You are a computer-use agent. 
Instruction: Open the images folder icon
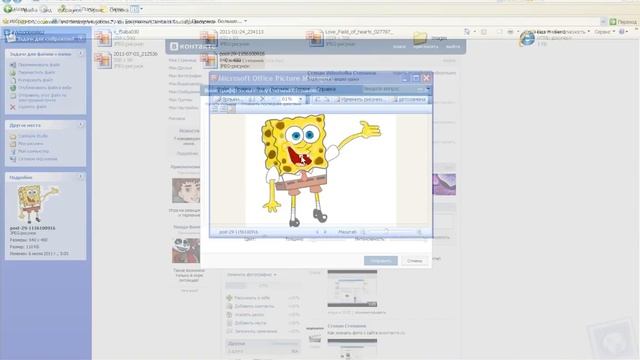pos(420,38)
